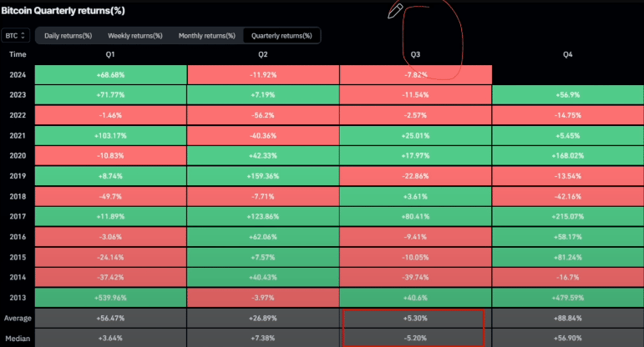
Task: Click the +25.01% cell for 2021 Q3
Action: click(x=416, y=135)
